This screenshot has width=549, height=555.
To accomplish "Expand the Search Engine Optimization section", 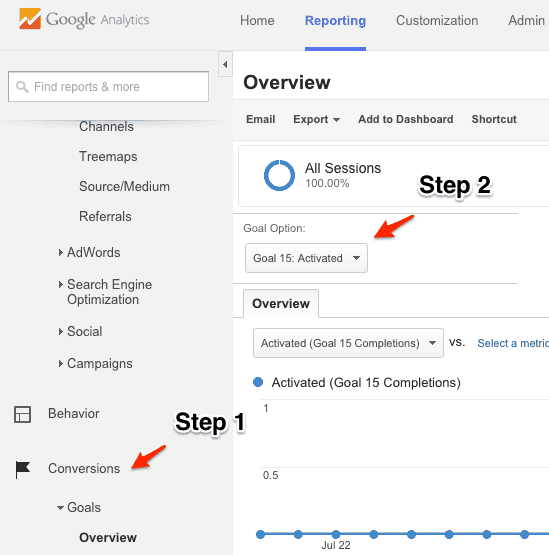I will pos(105,292).
